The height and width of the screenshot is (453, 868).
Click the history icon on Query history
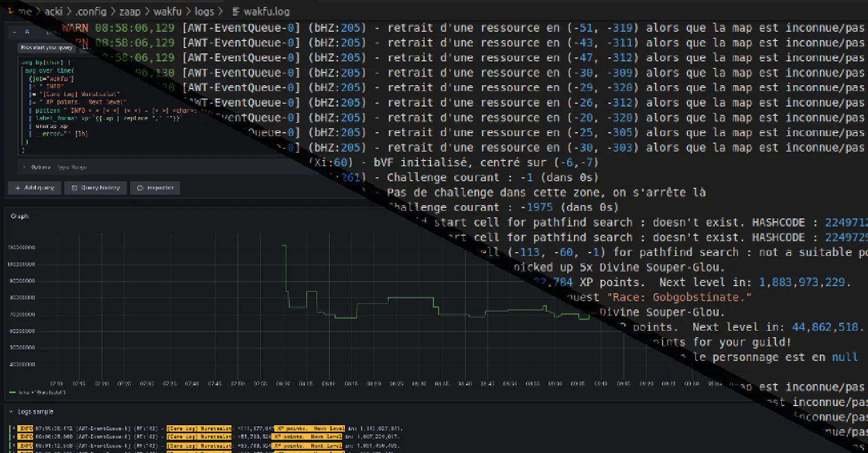(74, 188)
